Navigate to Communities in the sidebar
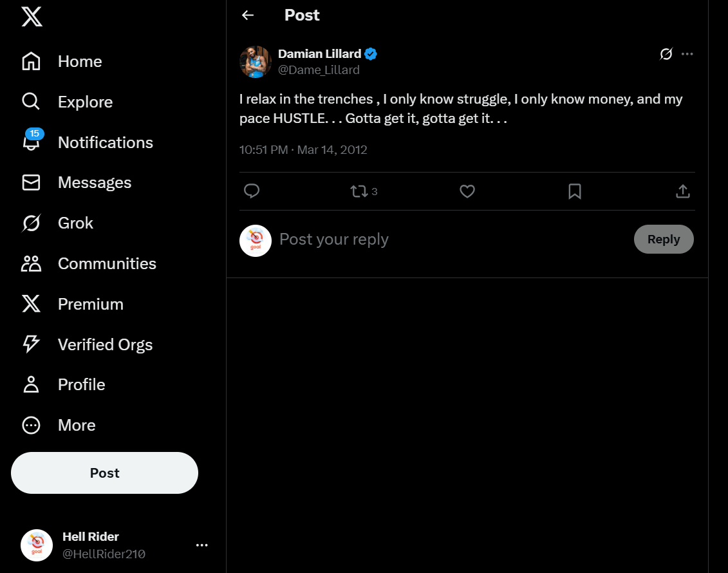Screen dimensions: 728x573 (31, 264)
